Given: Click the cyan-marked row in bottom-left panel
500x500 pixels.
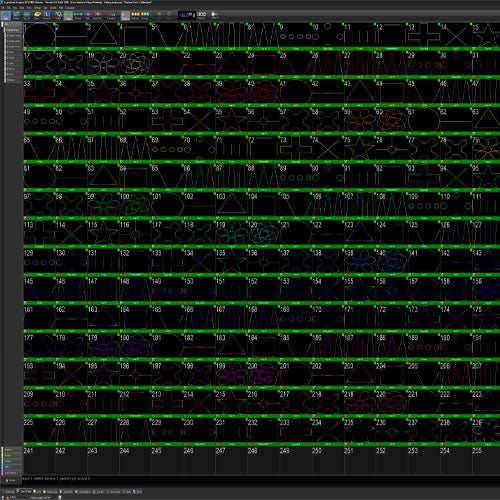Looking at the screenshot, I should pyautogui.click(x=12, y=461).
